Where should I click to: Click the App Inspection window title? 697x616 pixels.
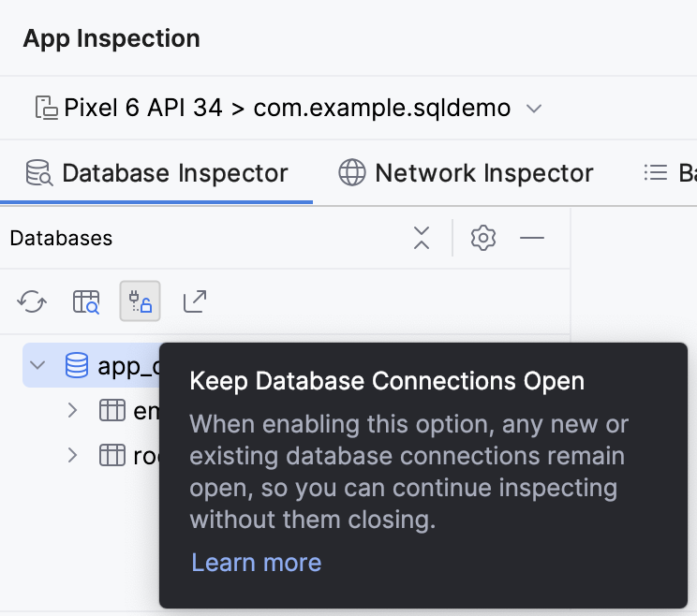[111, 39]
